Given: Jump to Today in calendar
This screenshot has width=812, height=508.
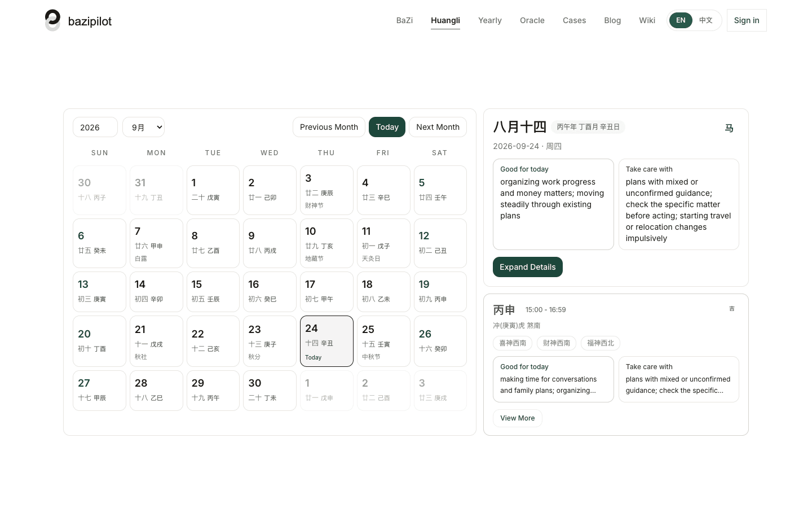Looking at the screenshot, I should [x=387, y=127].
